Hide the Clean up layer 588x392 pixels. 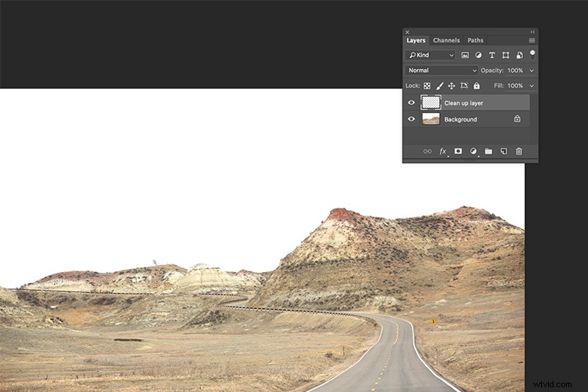click(x=412, y=103)
